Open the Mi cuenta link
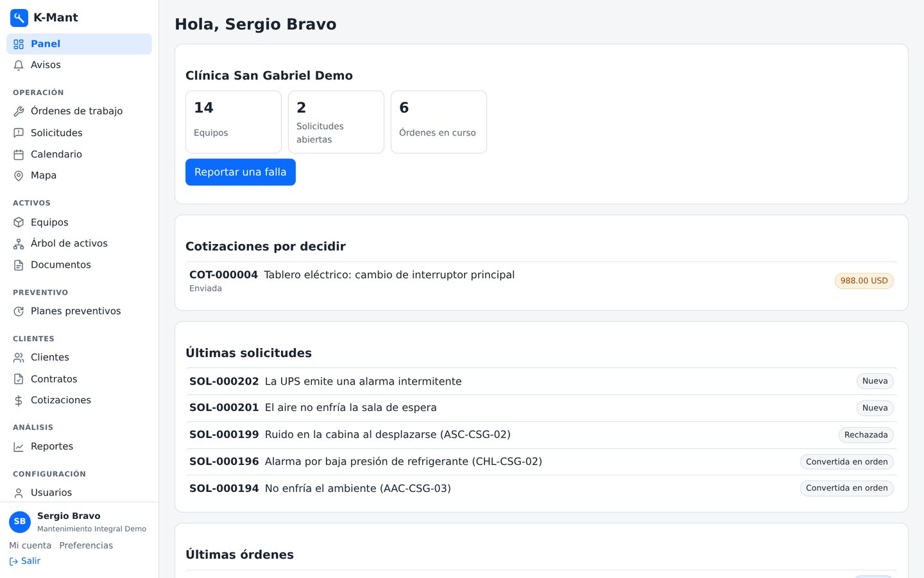This screenshot has height=578, width=924. (x=30, y=545)
